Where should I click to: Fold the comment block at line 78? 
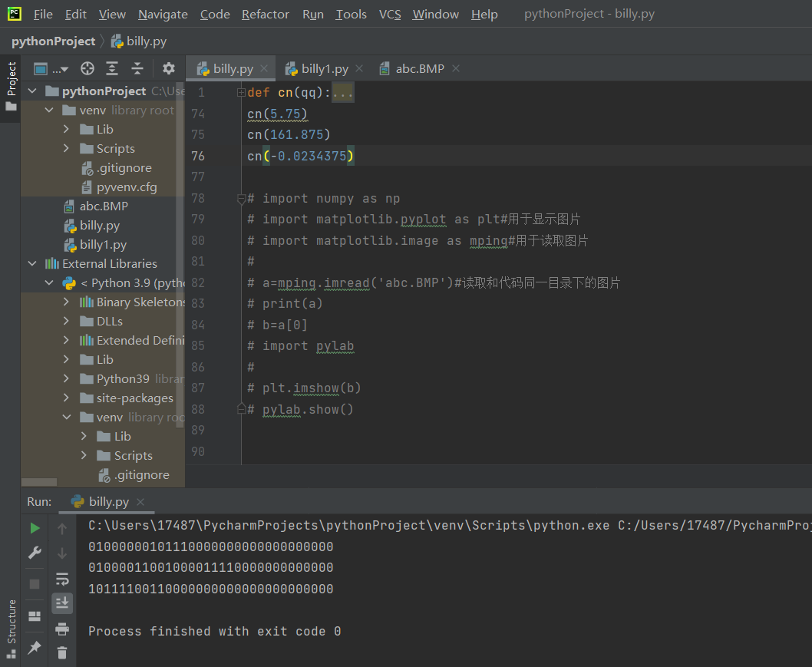pos(241,198)
